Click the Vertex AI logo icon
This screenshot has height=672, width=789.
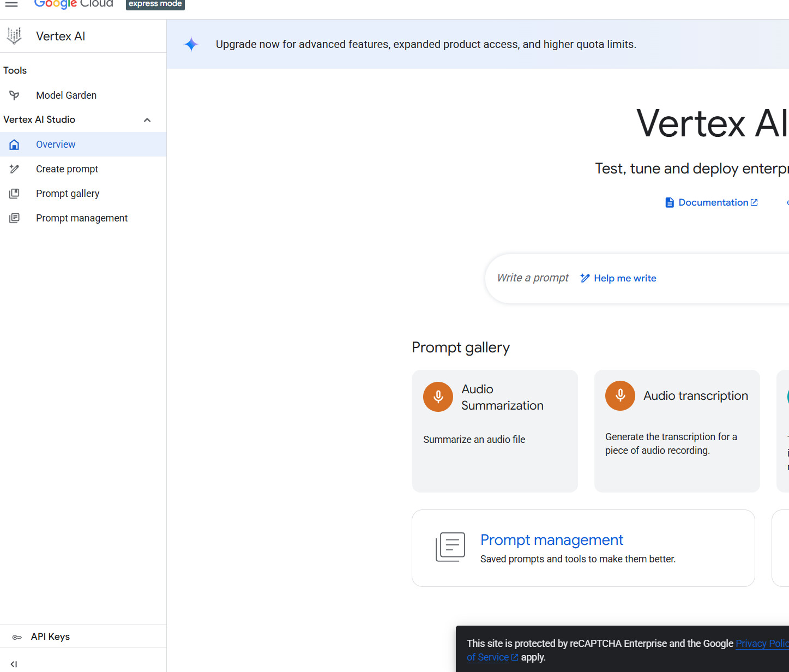(14, 36)
